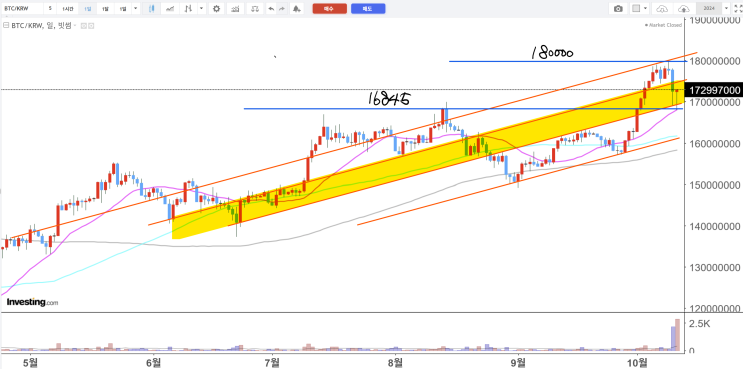Screen dimensions: 743x369
Task: Click the alert bell icon
Action: pyautogui.click(x=297, y=9)
